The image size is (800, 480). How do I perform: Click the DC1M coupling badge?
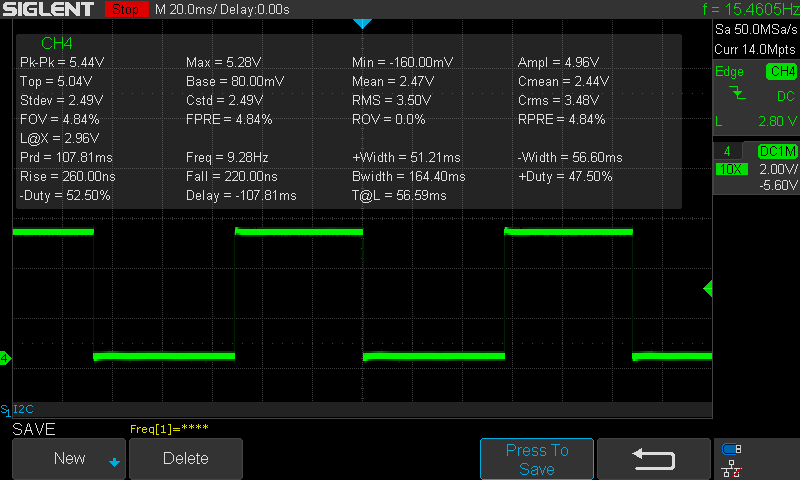point(777,151)
